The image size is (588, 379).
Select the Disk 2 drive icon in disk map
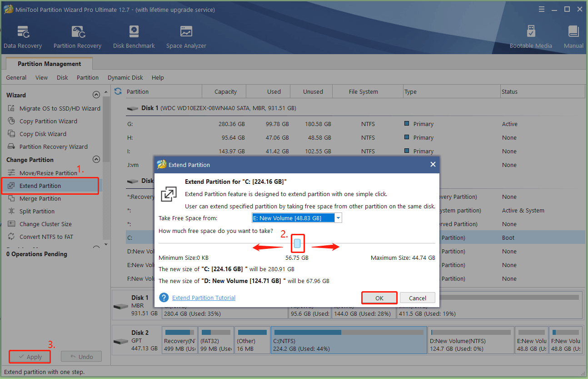(x=121, y=341)
